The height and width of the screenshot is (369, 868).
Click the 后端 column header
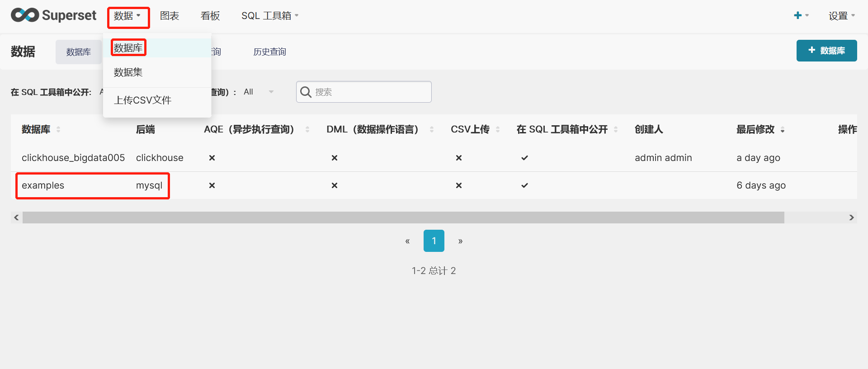click(x=146, y=129)
